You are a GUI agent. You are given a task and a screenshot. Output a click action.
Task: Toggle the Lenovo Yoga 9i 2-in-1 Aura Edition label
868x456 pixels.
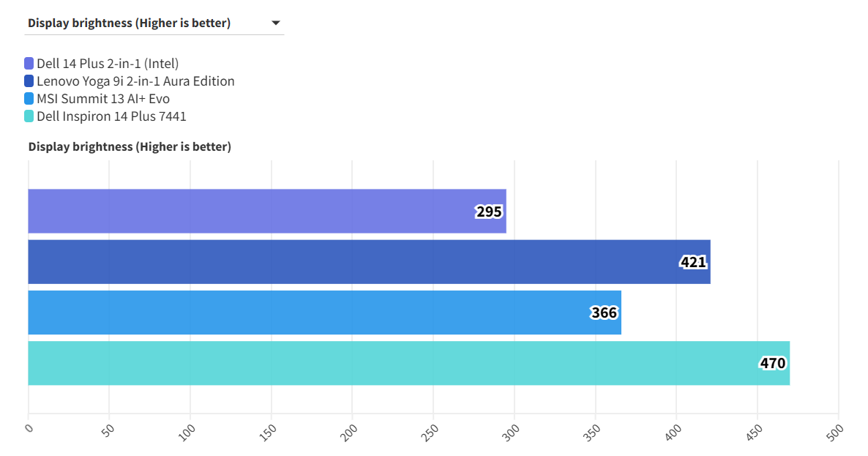(135, 81)
